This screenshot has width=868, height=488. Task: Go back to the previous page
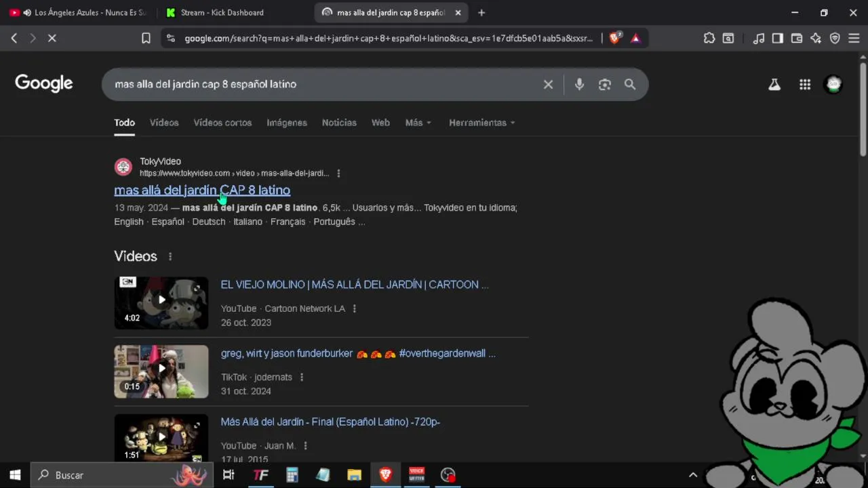[14, 39]
